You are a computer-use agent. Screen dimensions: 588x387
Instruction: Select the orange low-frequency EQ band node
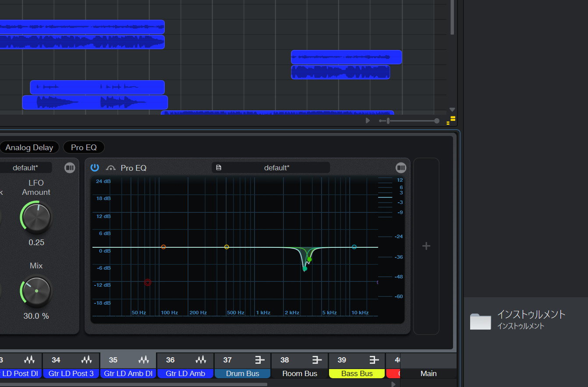pyautogui.click(x=163, y=247)
